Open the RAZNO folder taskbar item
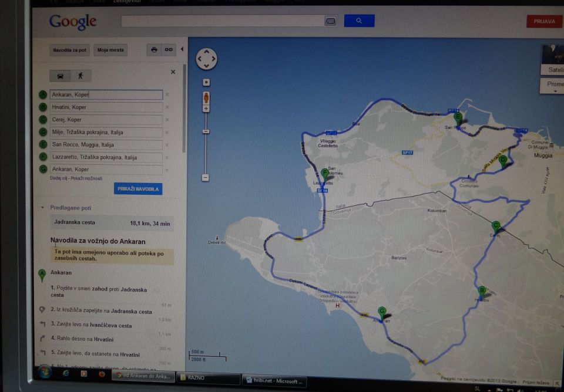Screen dimensions: 564x392 click(x=208, y=378)
